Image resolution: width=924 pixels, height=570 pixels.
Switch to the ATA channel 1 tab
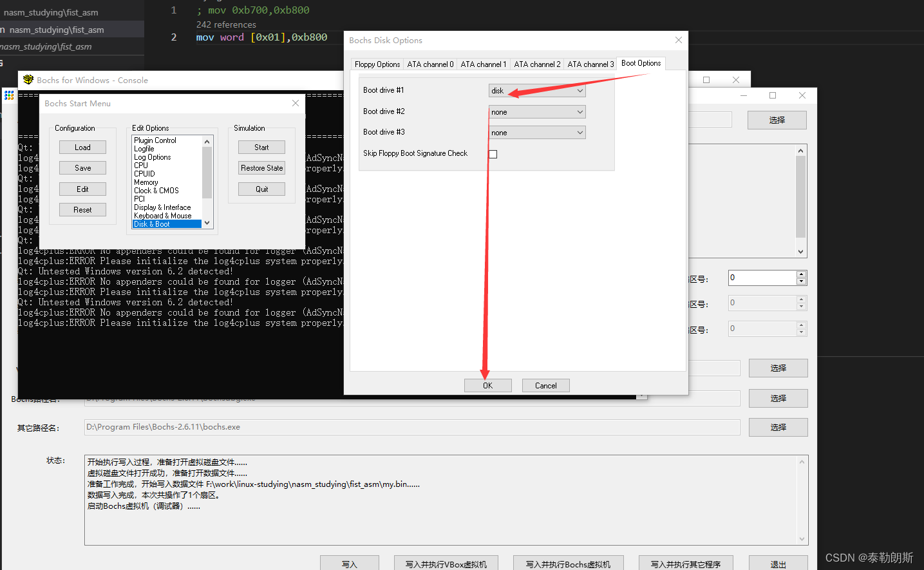pyautogui.click(x=484, y=64)
